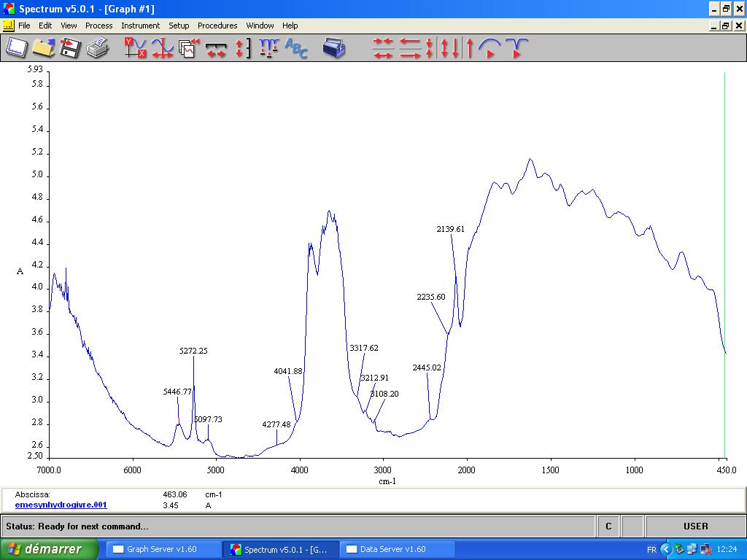This screenshot has width=747, height=560.
Task: Open the Process menu
Action: [98, 26]
